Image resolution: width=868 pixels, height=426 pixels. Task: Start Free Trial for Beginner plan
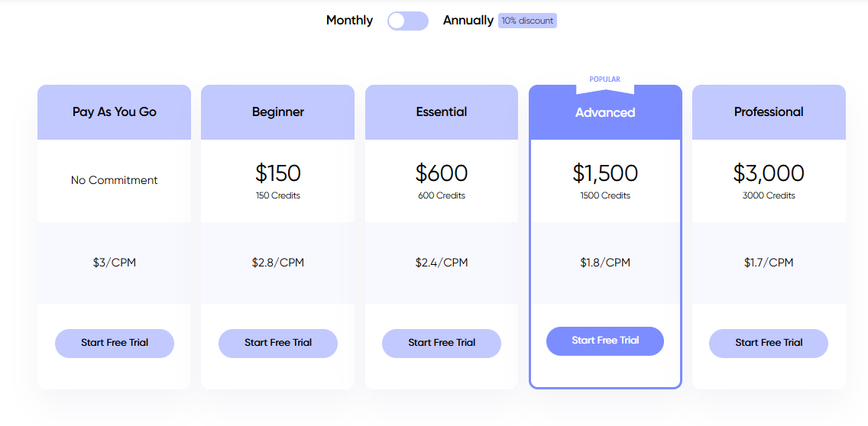point(278,343)
